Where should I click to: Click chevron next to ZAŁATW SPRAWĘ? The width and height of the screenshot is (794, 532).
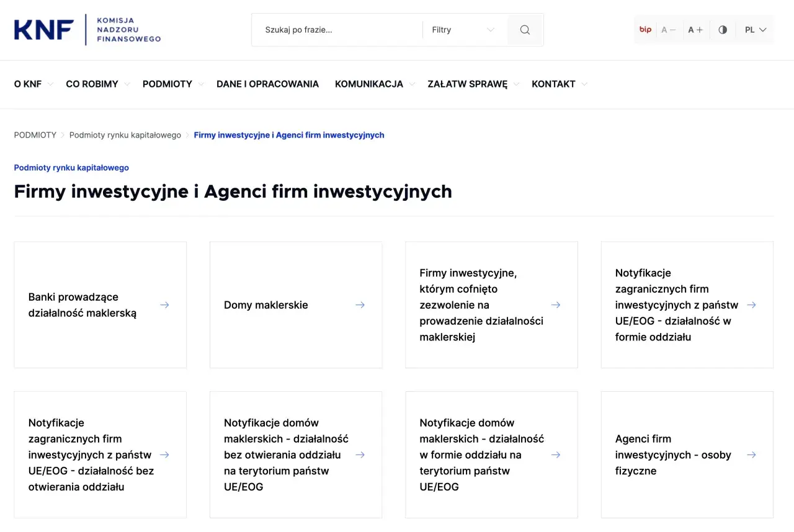pyautogui.click(x=515, y=84)
